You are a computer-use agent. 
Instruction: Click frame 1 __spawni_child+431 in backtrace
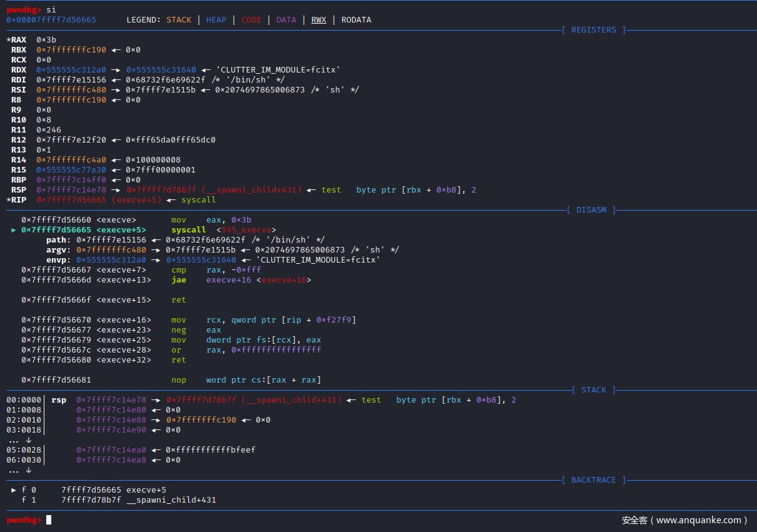coord(171,500)
